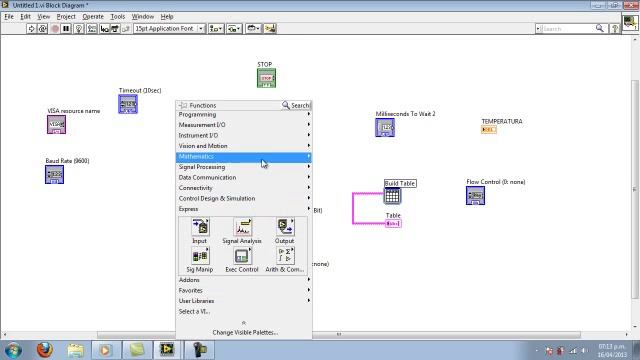The image size is (640, 360).
Task: Open the Project menu
Action: (x=66, y=17)
